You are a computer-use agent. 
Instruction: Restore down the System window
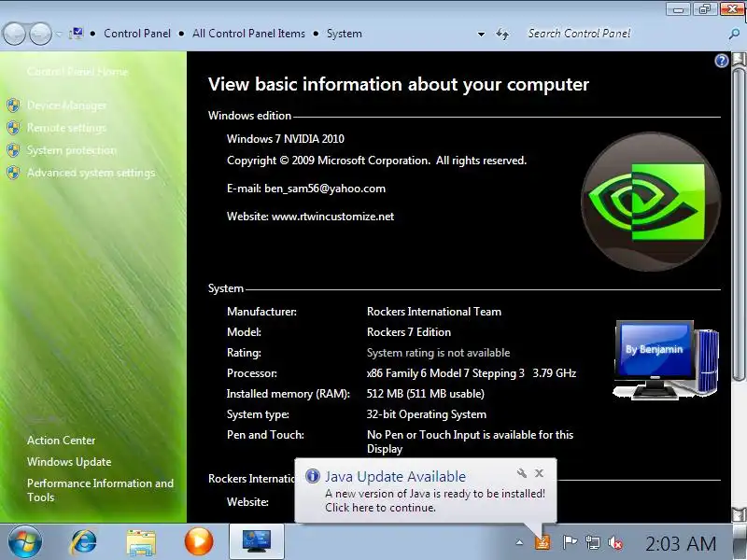pyautogui.click(x=705, y=9)
